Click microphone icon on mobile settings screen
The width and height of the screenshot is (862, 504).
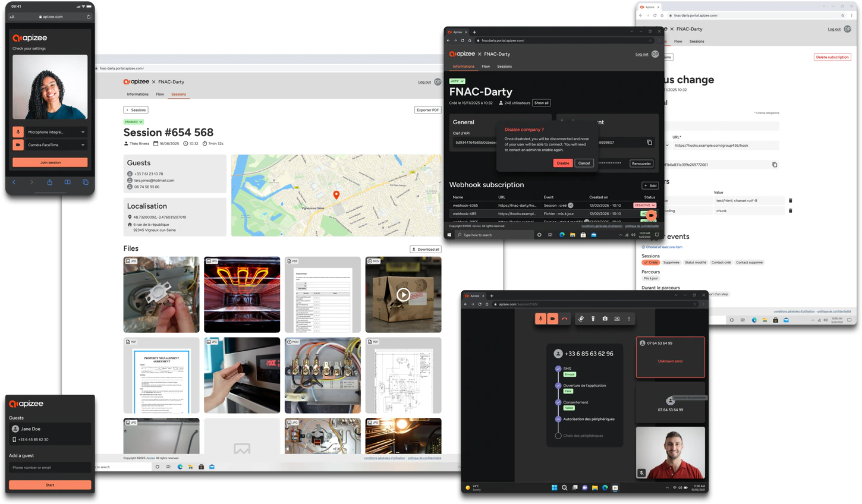point(18,132)
